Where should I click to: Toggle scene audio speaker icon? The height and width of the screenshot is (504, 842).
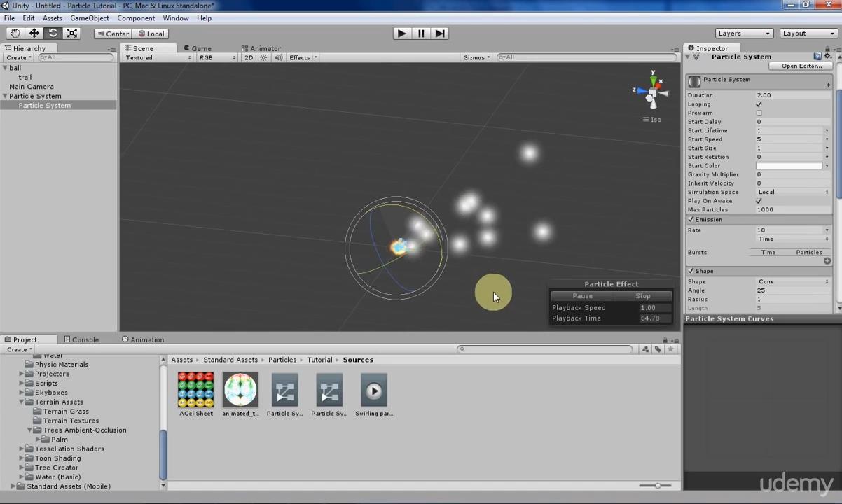coord(278,57)
